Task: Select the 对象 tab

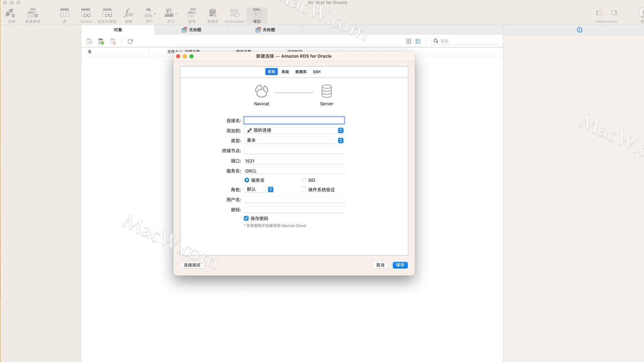Action: tap(118, 30)
